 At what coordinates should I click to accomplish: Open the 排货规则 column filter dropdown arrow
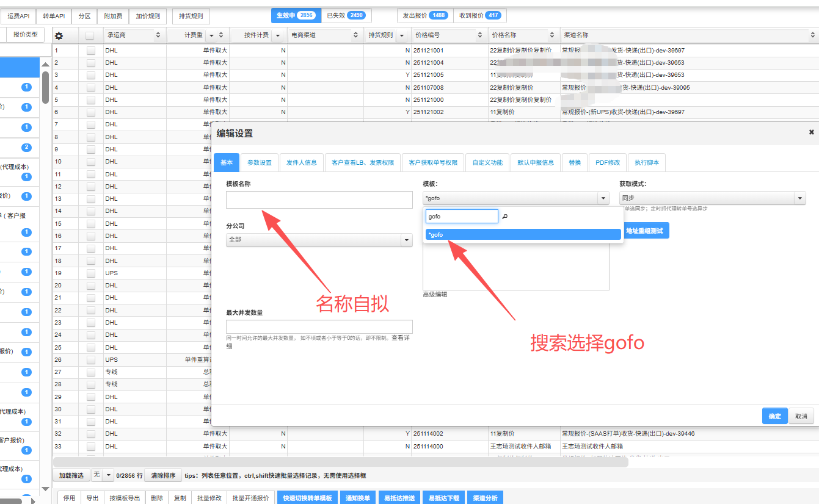coord(403,35)
